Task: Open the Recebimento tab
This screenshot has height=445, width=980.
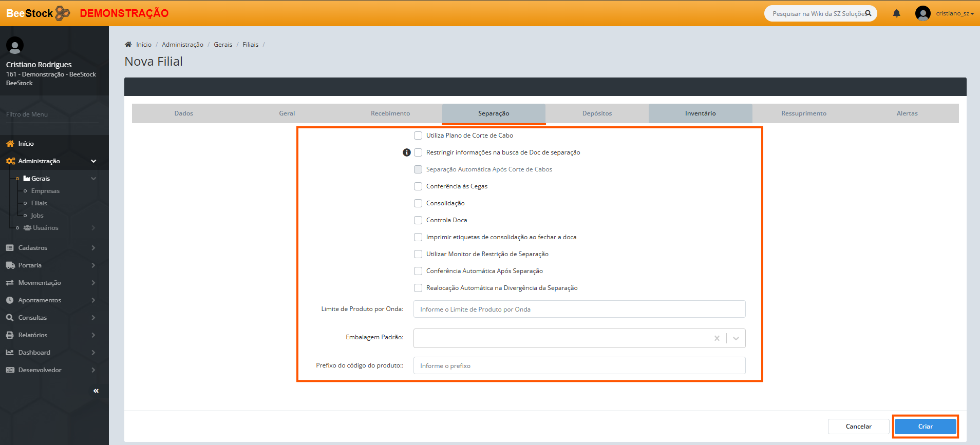Action: 390,113
